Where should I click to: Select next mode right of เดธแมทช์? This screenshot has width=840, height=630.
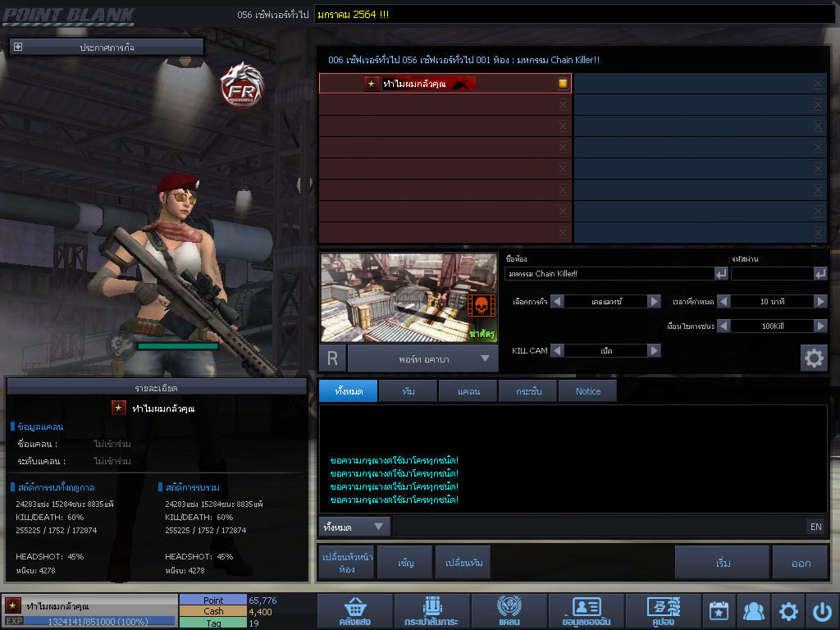point(654,302)
